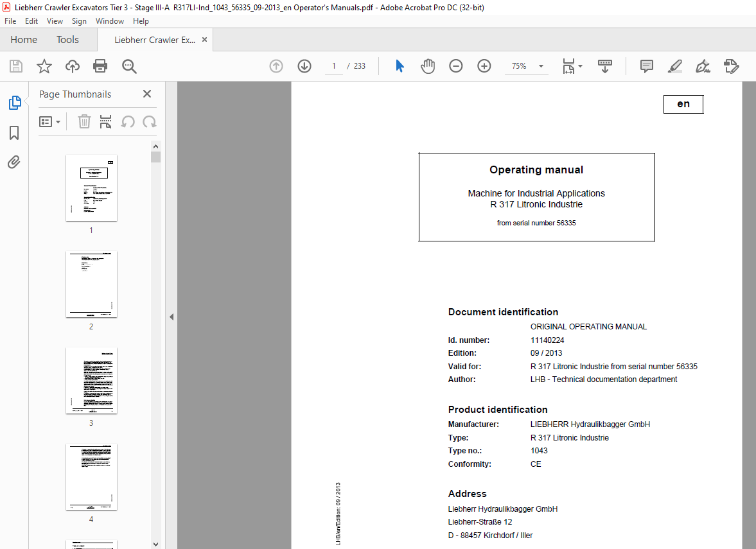
Task: Open thumbnail options dropdown menu
Action: pos(49,121)
